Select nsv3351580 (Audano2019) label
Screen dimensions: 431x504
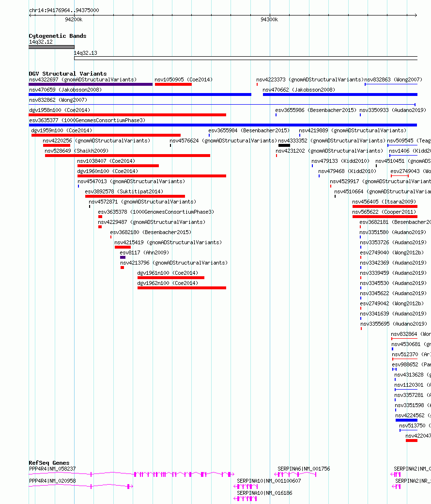pos(393,233)
